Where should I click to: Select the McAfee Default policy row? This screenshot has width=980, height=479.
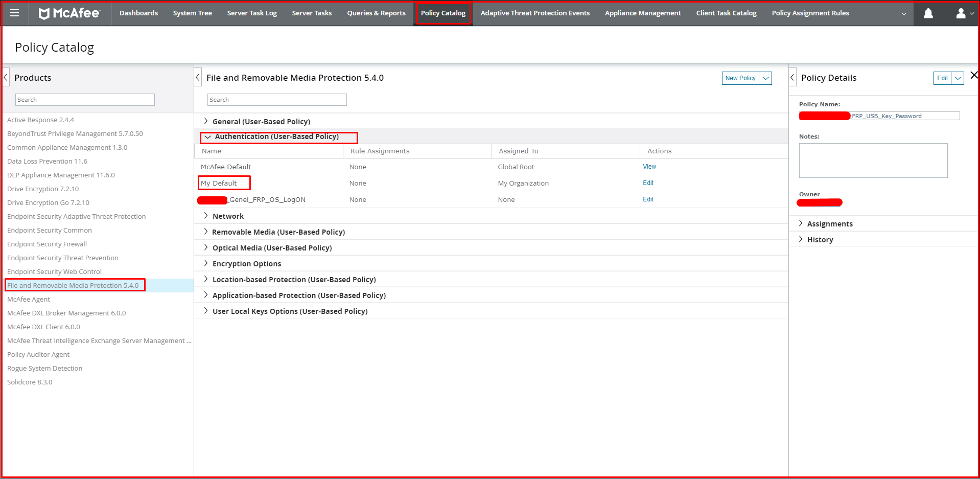tap(491, 167)
